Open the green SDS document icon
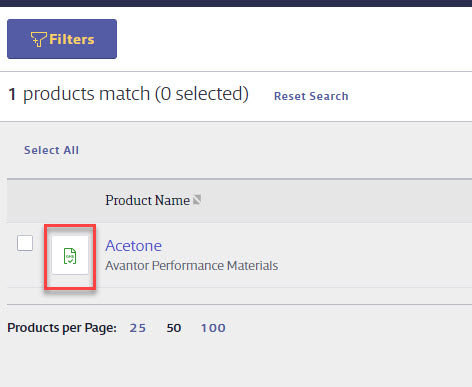The width and height of the screenshot is (472, 387). click(70, 256)
